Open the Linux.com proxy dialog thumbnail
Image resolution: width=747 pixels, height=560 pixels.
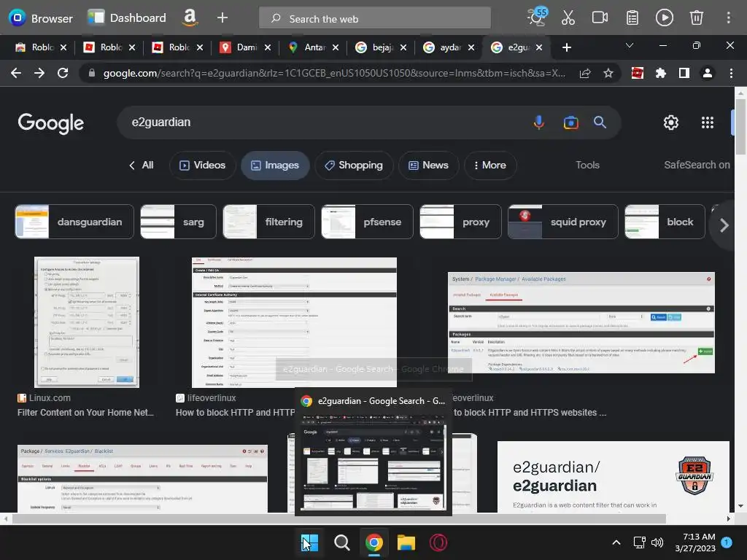pos(87,322)
